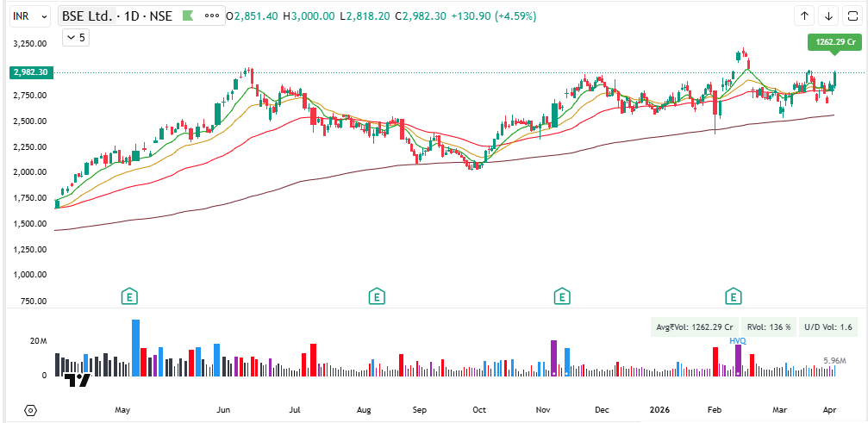The width and height of the screenshot is (868, 423).
Task: Click the O2,851.40 open value
Action: [253, 16]
